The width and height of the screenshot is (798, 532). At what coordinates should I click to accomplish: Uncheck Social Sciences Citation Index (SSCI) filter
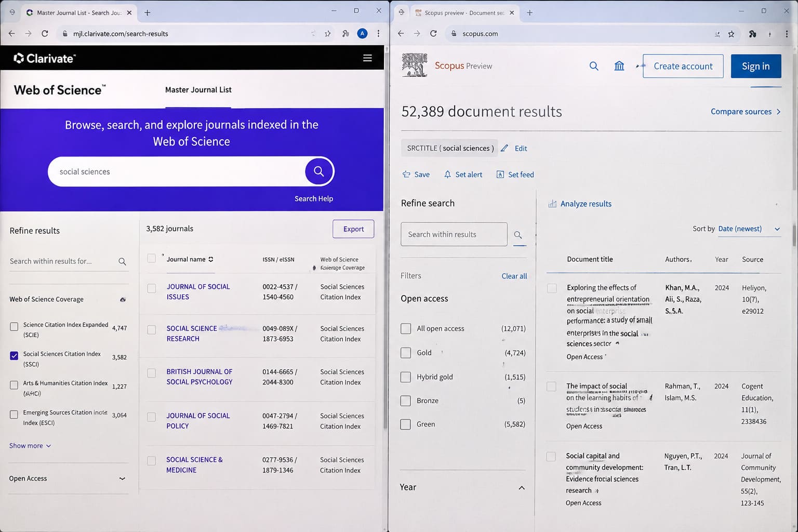click(x=14, y=356)
